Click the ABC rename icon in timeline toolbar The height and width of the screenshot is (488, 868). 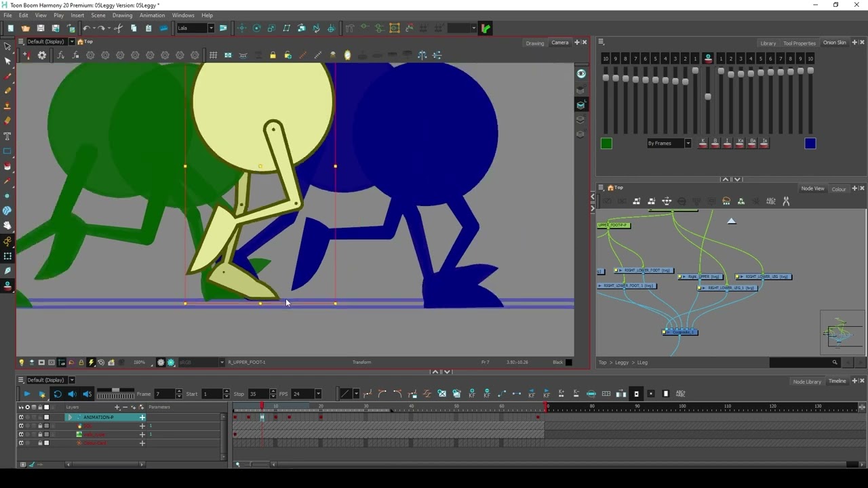coord(680,394)
